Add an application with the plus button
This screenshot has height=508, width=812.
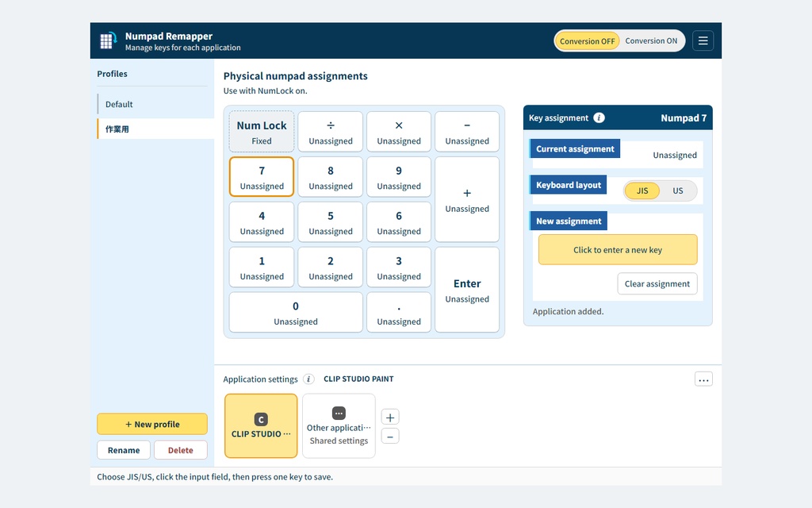[390, 418]
